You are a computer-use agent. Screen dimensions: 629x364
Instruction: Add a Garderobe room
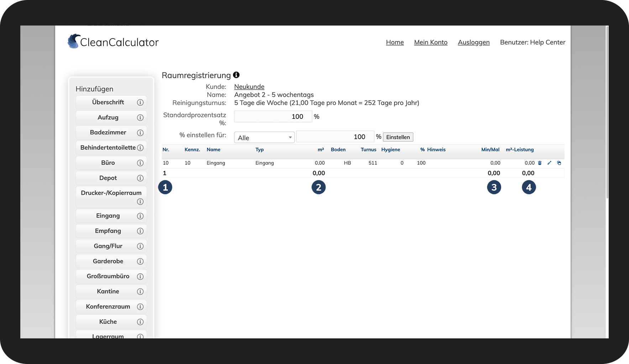pyautogui.click(x=108, y=261)
